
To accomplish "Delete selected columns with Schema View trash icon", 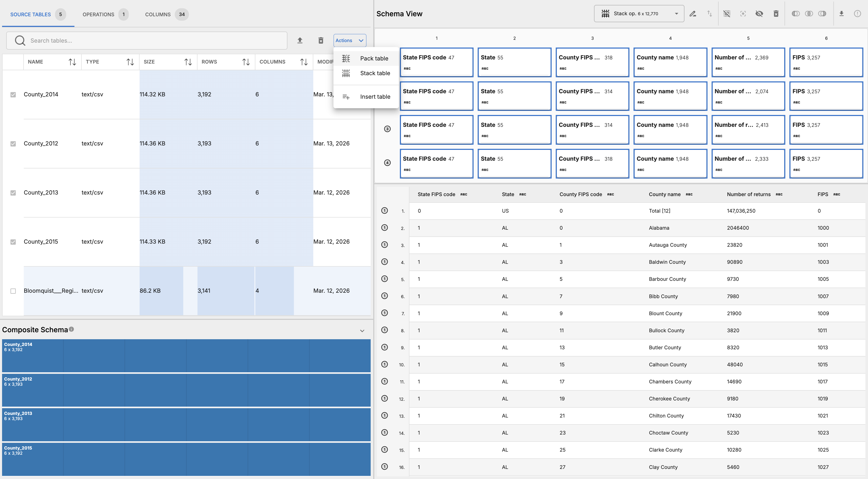I will point(776,14).
